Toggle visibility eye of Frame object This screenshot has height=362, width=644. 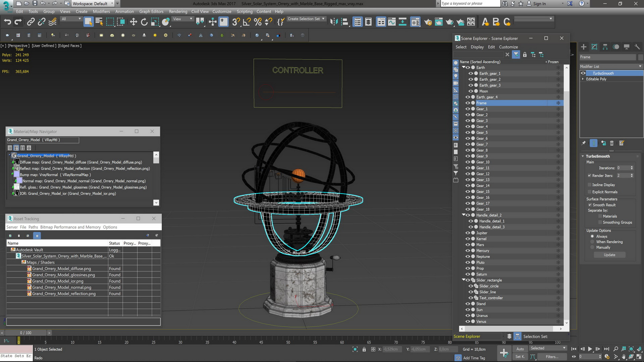[468, 103]
